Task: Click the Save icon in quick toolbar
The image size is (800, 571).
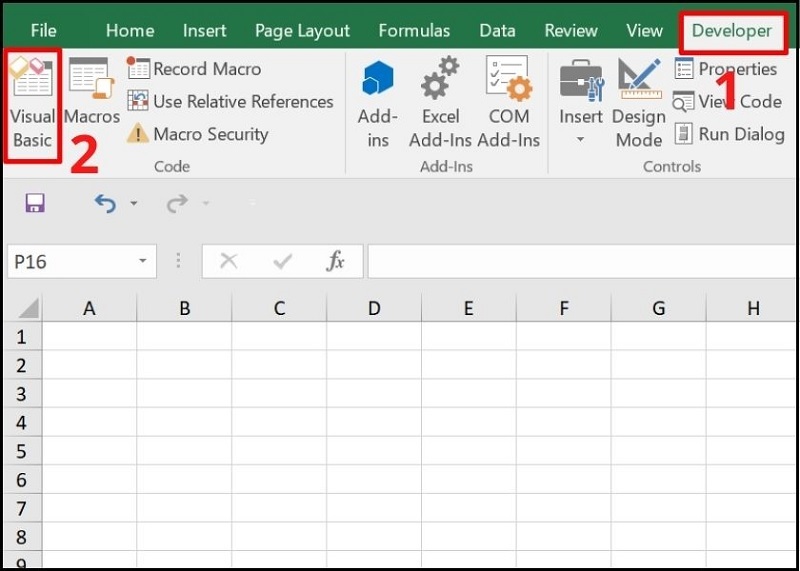Action: 35,204
